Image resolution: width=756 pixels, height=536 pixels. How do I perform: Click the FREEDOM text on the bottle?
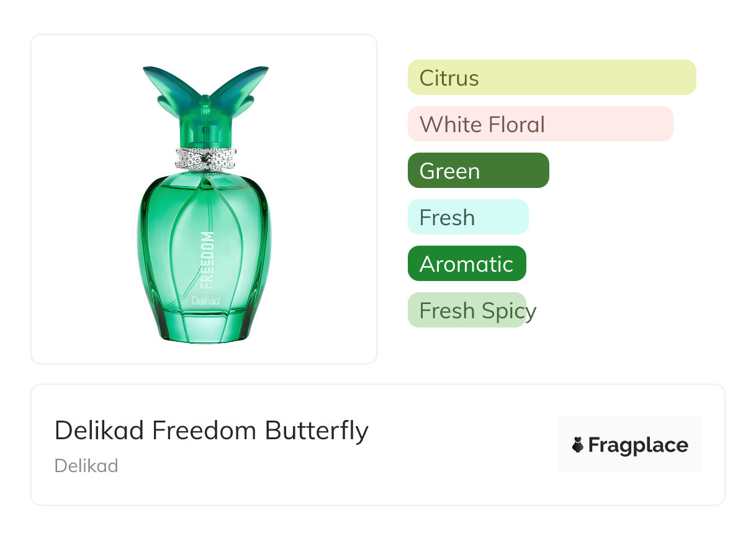(x=208, y=260)
